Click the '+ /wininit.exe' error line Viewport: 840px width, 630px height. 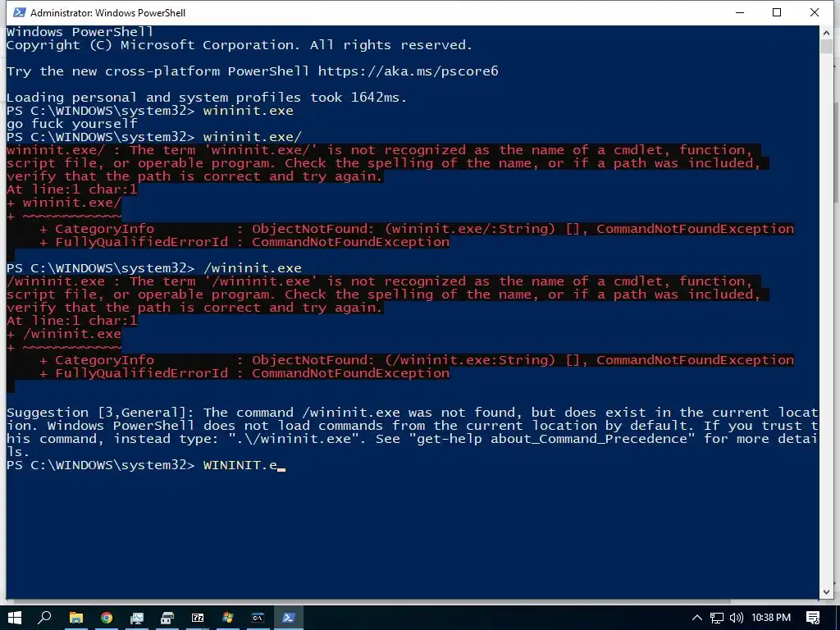tap(64, 334)
